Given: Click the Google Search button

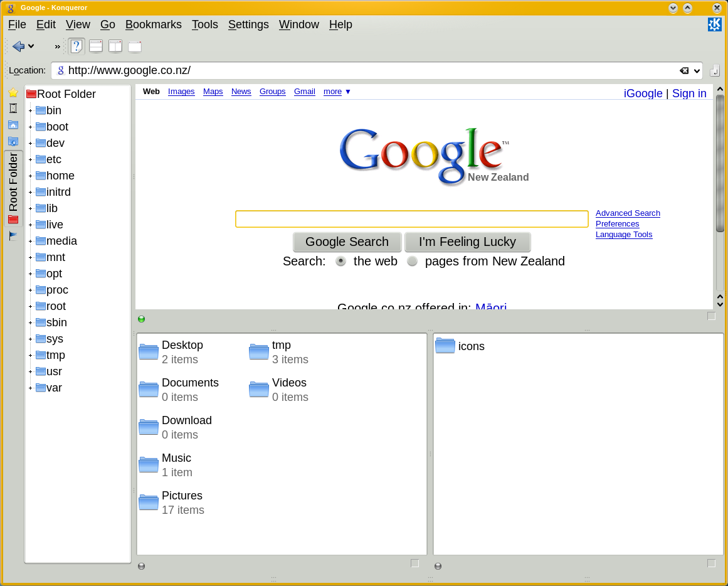Looking at the screenshot, I should point(347,242).
